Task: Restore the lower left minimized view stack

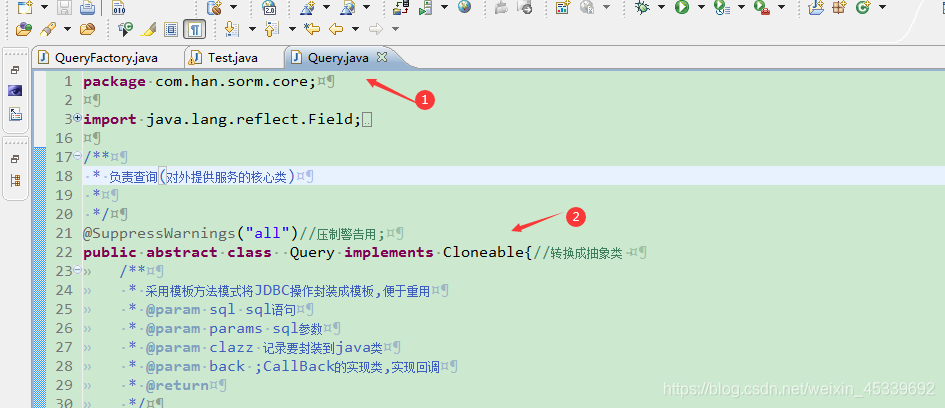Action: 15,159
